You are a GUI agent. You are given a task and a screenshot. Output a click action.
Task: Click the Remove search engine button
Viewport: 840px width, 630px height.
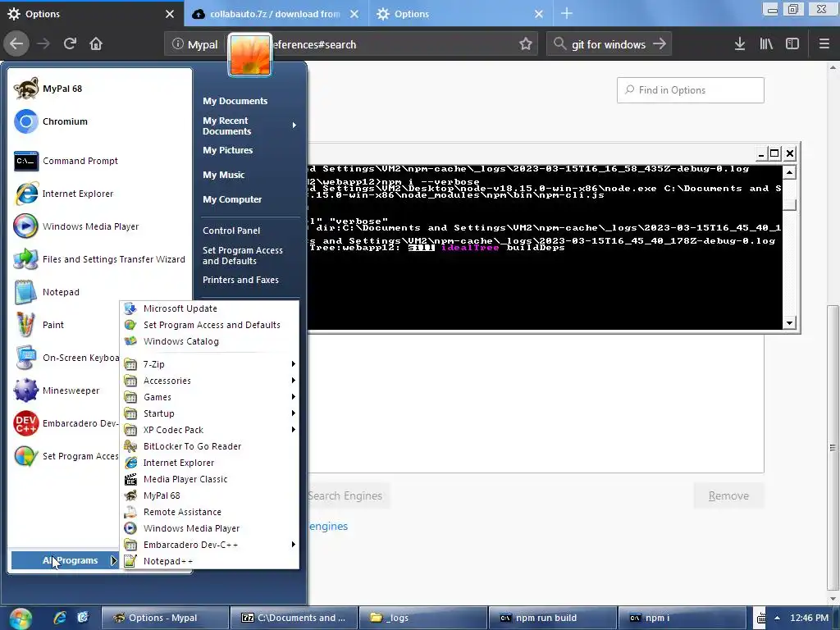728,495
